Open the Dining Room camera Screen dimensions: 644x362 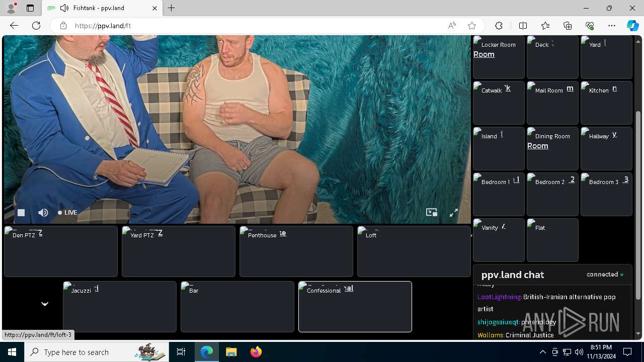pyautogui.click(x=552, y=148)
